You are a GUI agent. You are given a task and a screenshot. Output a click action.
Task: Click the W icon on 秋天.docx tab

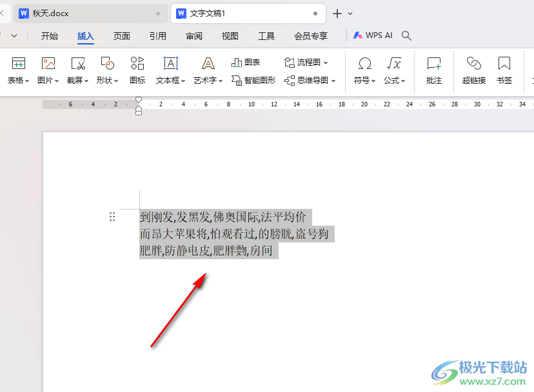click(23, 14)
